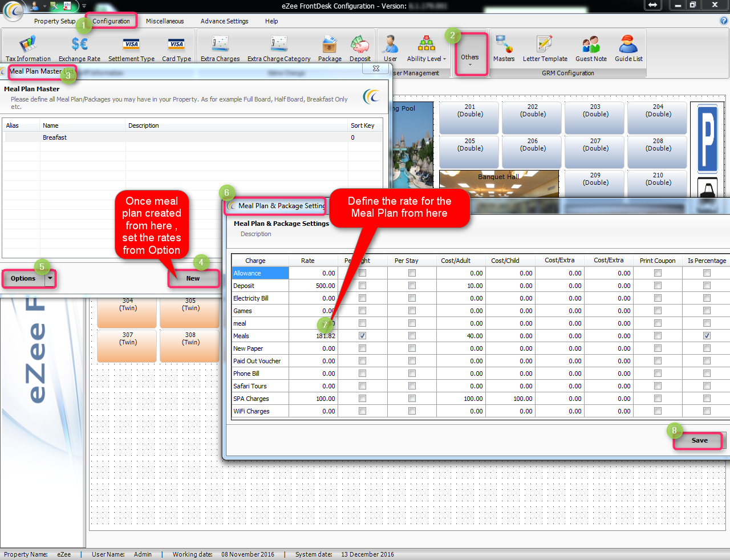Toggle Per Stay checkbox for Deposit row

click(412, 286)
